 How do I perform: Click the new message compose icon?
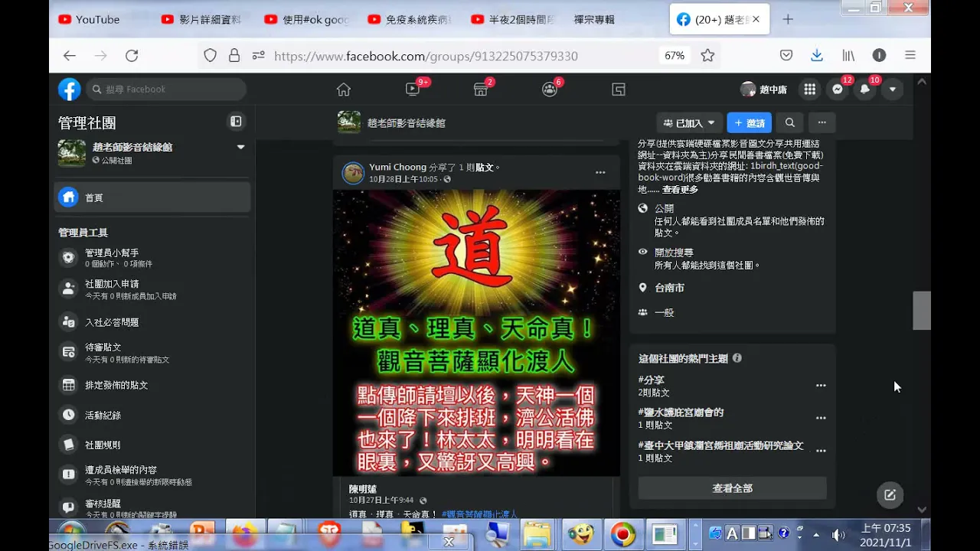tap(890, 494)
